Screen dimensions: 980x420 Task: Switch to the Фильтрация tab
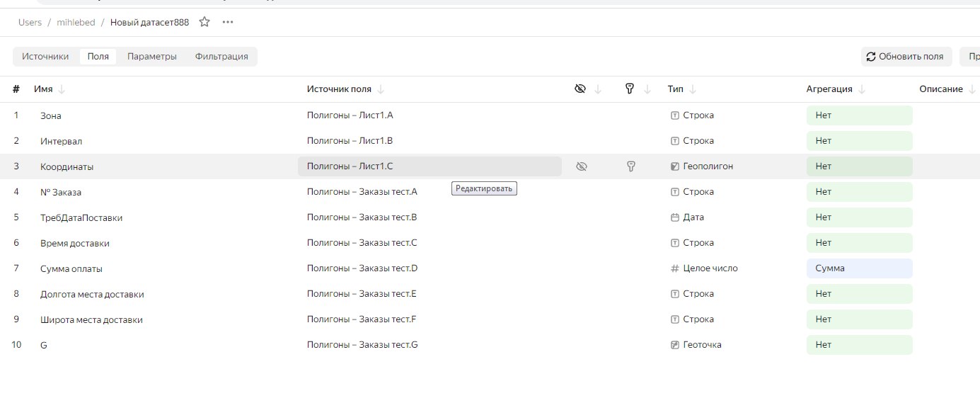(221, 57)
